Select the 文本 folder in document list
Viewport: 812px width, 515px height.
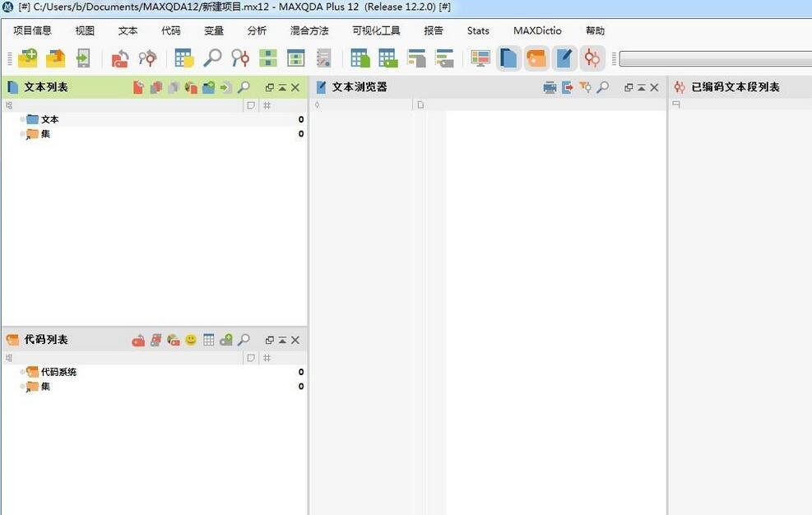(49, 119)
